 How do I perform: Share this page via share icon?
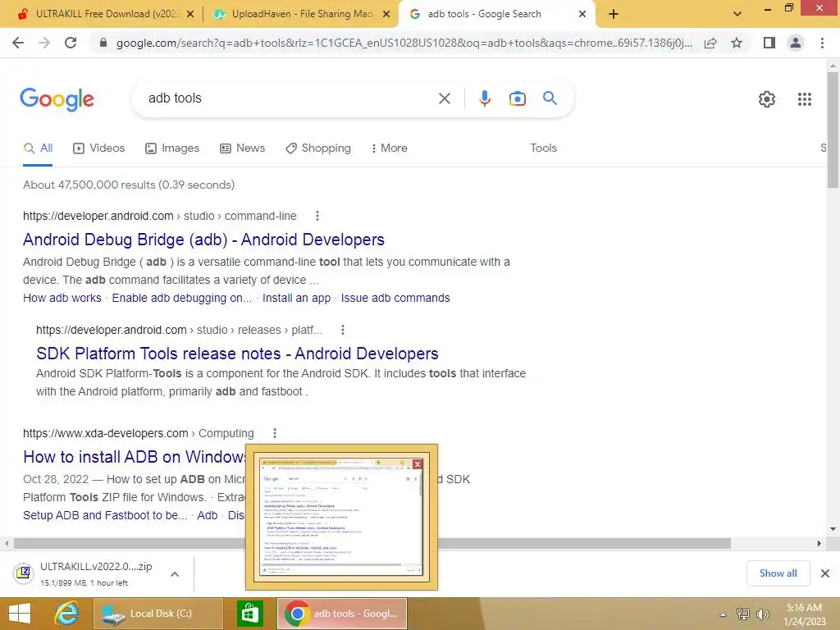710,43
